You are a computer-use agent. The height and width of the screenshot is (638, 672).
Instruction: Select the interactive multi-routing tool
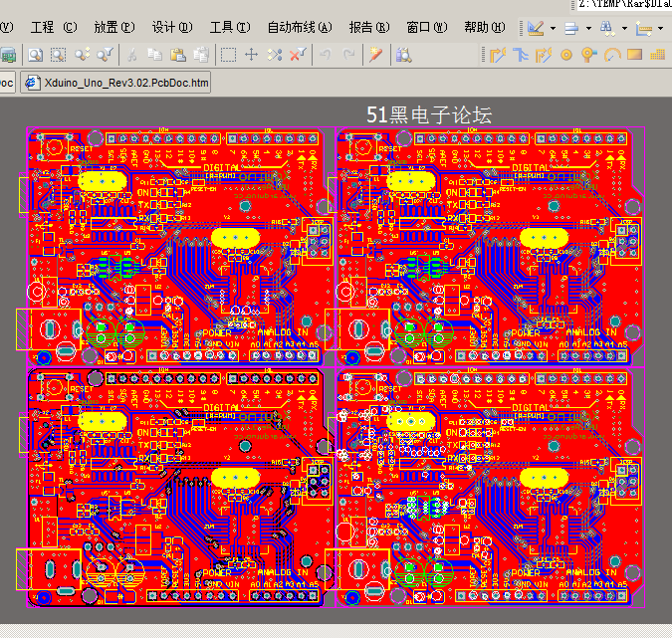point(521,55)
